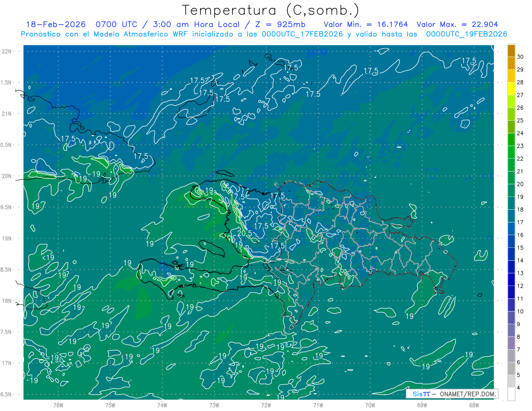Click the title "Temperatura (C,somb.)"
This screenshot has height=411, width=532.
click(x=271, y=10)
